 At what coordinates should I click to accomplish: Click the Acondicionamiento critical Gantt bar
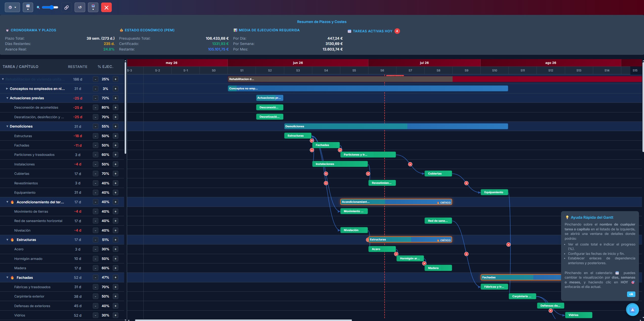(x=396, y=202)
